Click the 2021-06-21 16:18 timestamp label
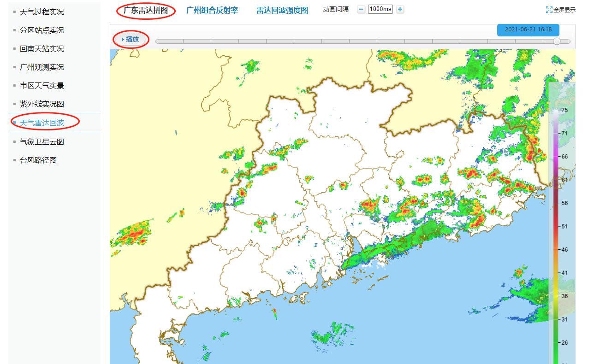Image resolution: width=600 pixels, height=364 pixels. (528, 29)
